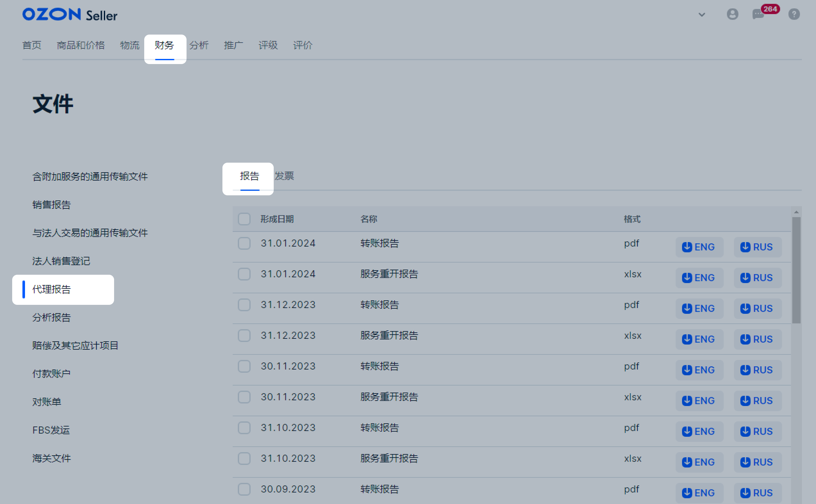Download ENG 转账报告 dated 31.10.2023
This screenshot has width=816, height=504.
click(x=699, y=431)
